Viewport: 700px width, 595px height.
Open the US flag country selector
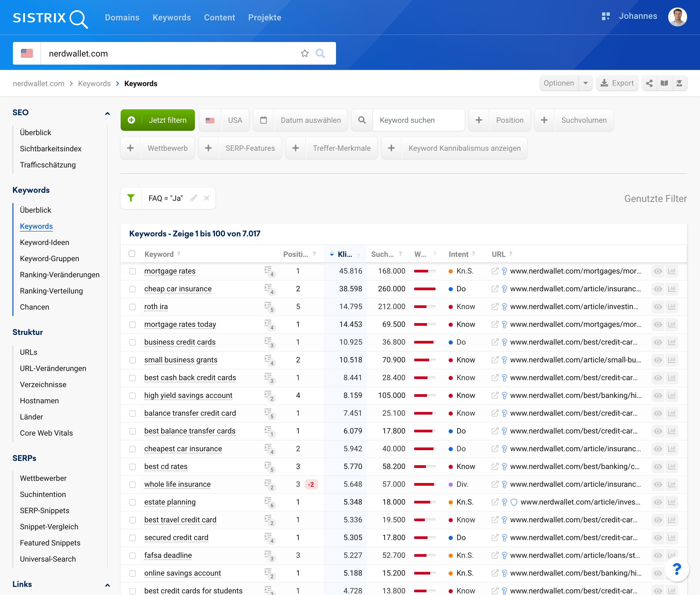coord(27,53)
